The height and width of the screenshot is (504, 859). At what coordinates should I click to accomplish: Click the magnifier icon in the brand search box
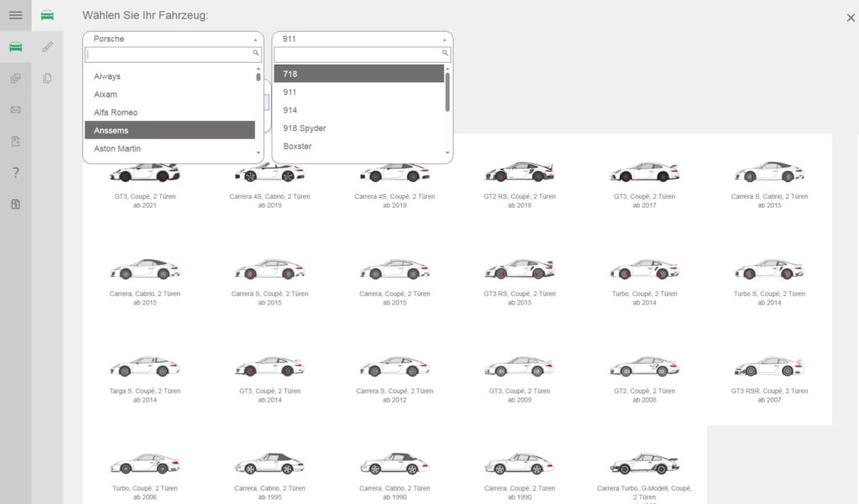pos(256,53)
